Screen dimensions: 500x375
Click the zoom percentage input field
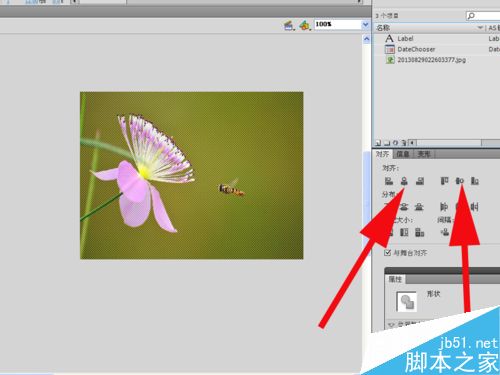tap(338, 24)
